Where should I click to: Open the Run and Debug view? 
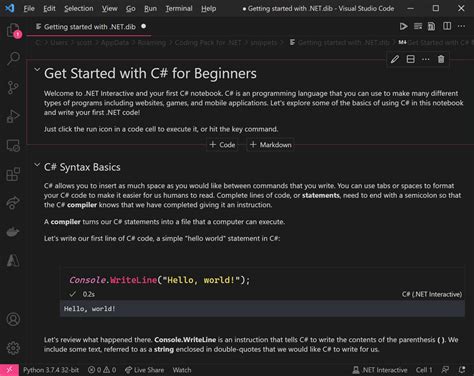13,116
